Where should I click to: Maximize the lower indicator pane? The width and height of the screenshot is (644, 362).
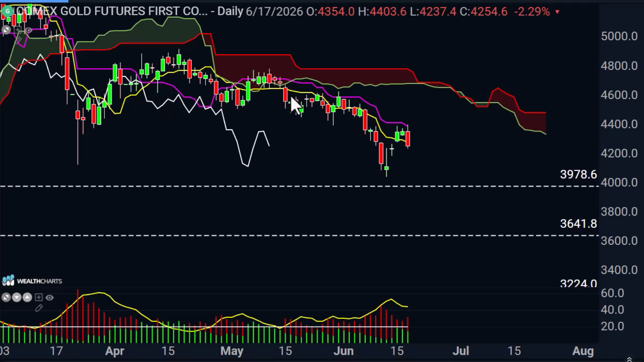pyautogui.click(x=6, y=297)
